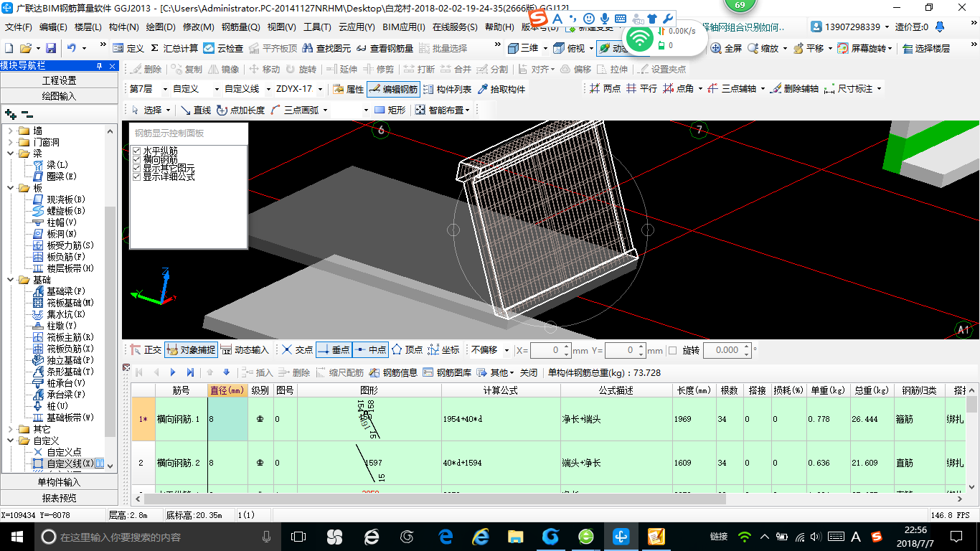Open 查看钢筋量 rebar quantity viewer
This screenshot has height=551, width=980.
tap(385, 48)
